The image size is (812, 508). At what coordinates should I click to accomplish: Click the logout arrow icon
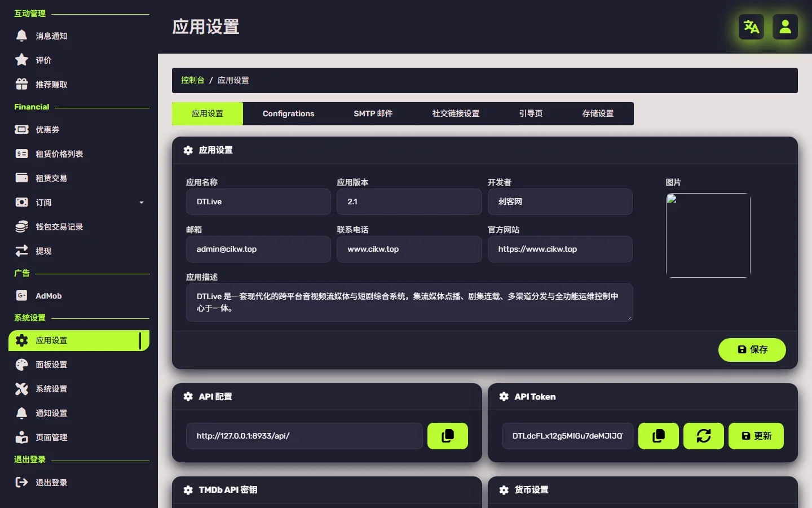click(x=21, y=482)
